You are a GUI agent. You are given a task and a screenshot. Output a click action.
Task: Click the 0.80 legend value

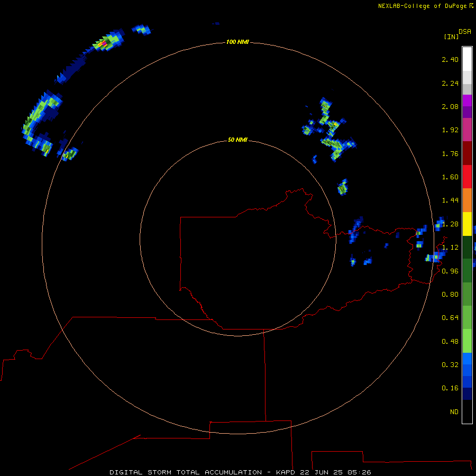point(450,295)
